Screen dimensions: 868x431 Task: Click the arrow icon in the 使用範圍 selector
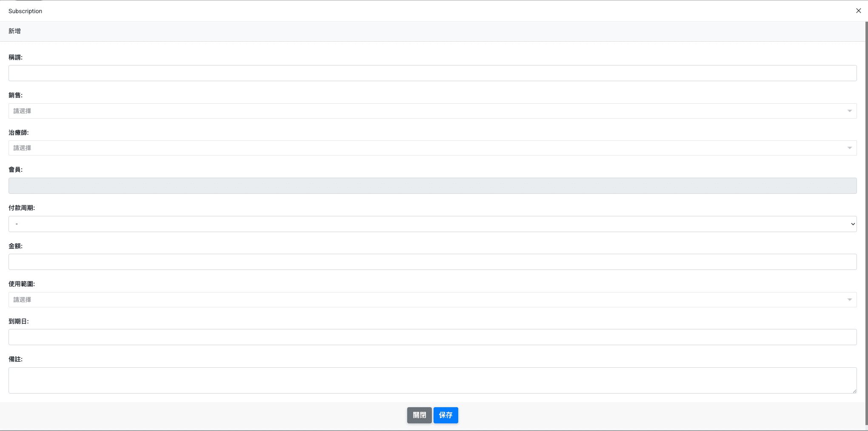tap(850, 300)
